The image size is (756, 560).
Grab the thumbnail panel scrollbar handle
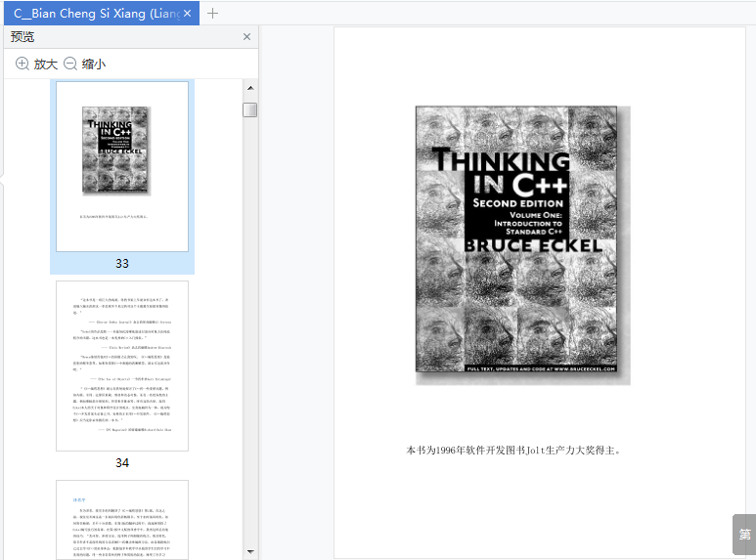pos(249,109)
